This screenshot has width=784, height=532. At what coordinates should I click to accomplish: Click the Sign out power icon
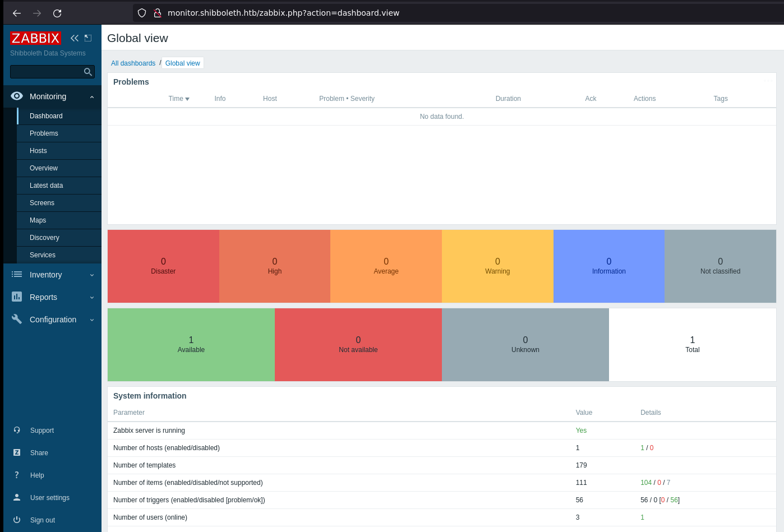click(x=17, y=520)
